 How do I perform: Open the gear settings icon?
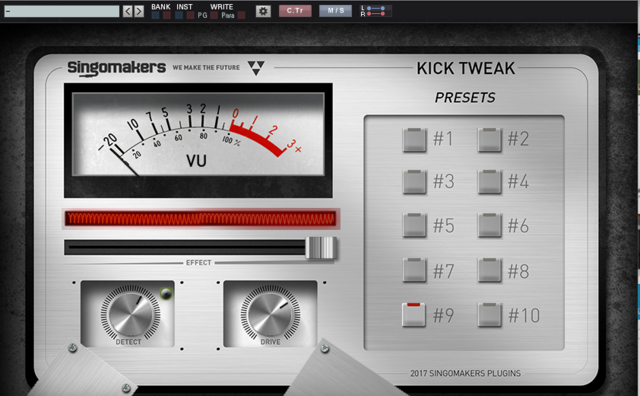coord(263,11)
